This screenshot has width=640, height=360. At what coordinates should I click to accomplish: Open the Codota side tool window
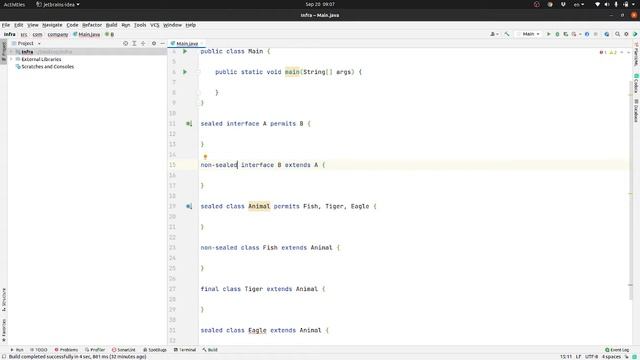(636, 83)
